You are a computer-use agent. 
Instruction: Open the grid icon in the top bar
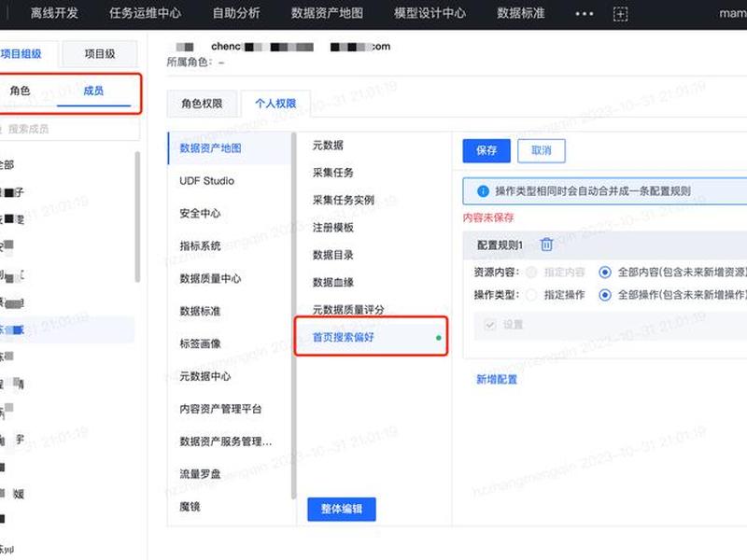620,14
